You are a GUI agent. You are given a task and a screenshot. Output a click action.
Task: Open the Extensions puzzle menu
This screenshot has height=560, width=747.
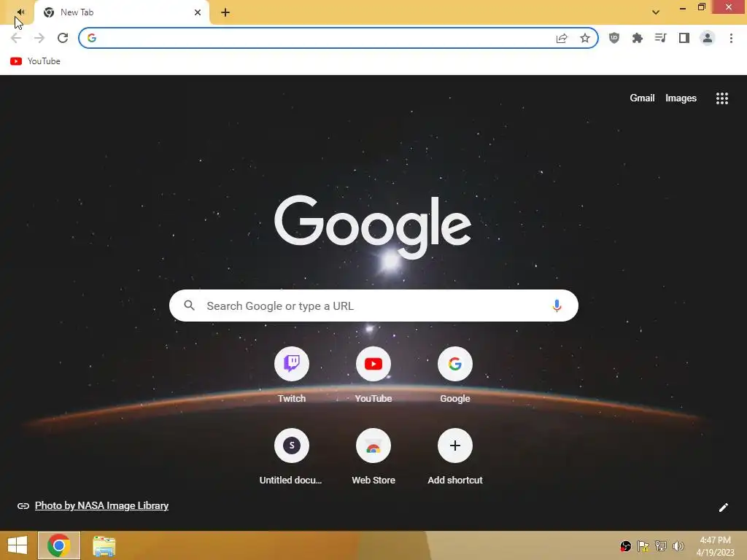[x=638, y=38]
